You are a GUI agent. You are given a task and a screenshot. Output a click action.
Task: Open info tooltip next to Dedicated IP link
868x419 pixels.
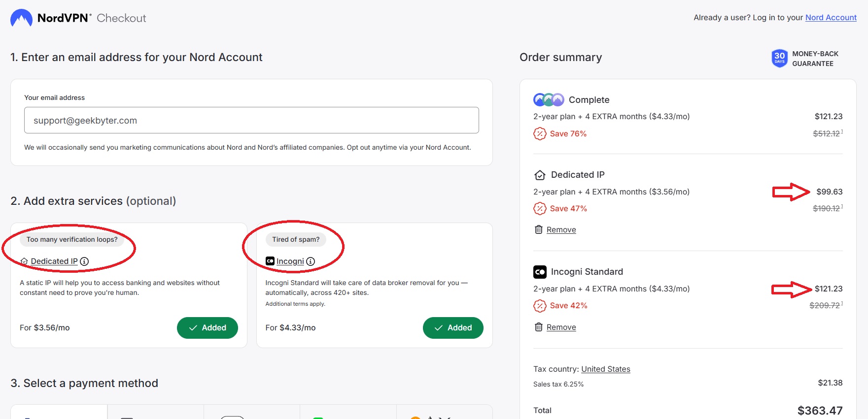[x=84, y=261]
